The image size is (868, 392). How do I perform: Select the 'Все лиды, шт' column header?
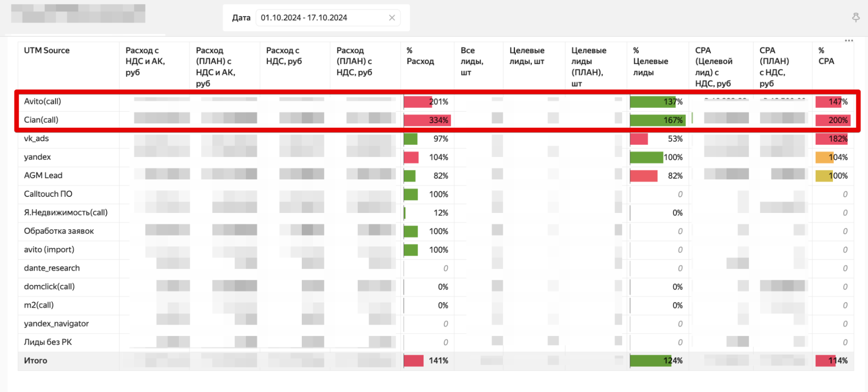point(472,61)
